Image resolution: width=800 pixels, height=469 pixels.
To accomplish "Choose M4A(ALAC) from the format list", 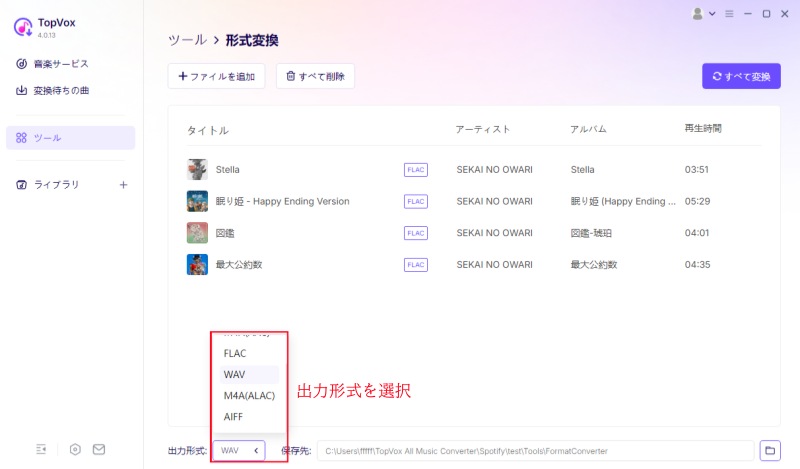I will click(249, 396).
